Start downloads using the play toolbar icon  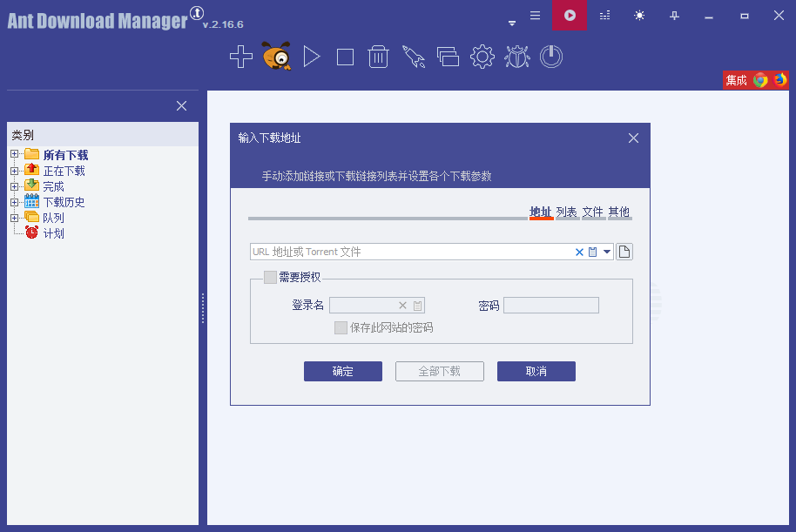tap(311, 56)
